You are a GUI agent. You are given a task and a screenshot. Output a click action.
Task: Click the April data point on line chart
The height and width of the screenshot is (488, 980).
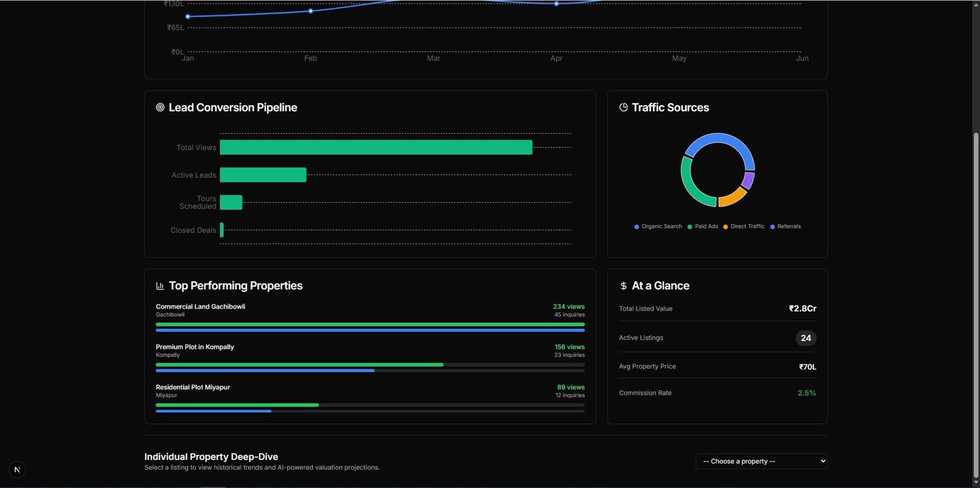(x=556, y=4)
